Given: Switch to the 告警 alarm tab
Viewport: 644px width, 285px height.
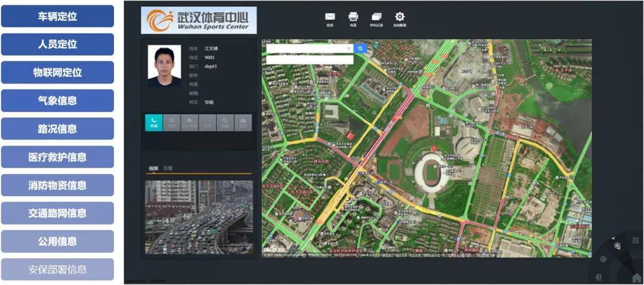Looking at the screenshot, I should pos(168,168).
